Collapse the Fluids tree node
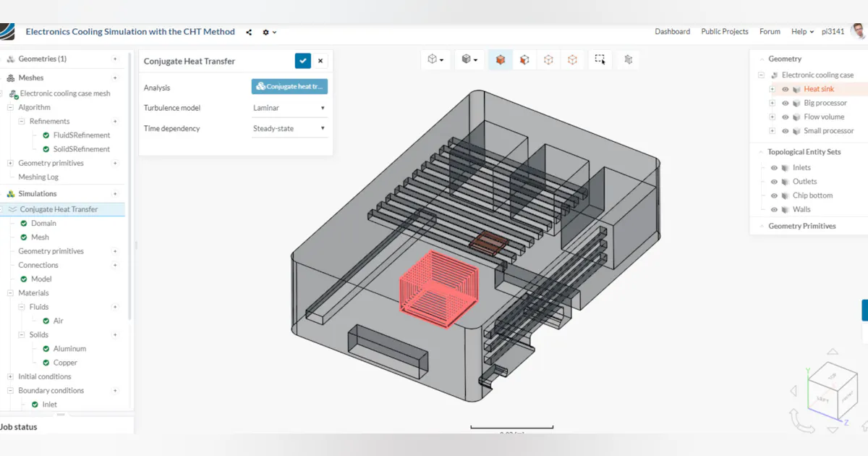868x456 pixels. [22, 307]
